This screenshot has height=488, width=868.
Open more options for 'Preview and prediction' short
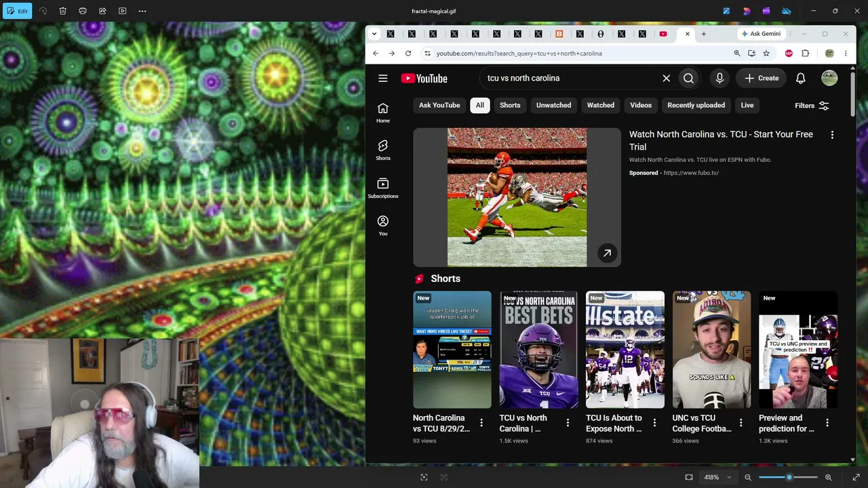(x=827, y=423)
